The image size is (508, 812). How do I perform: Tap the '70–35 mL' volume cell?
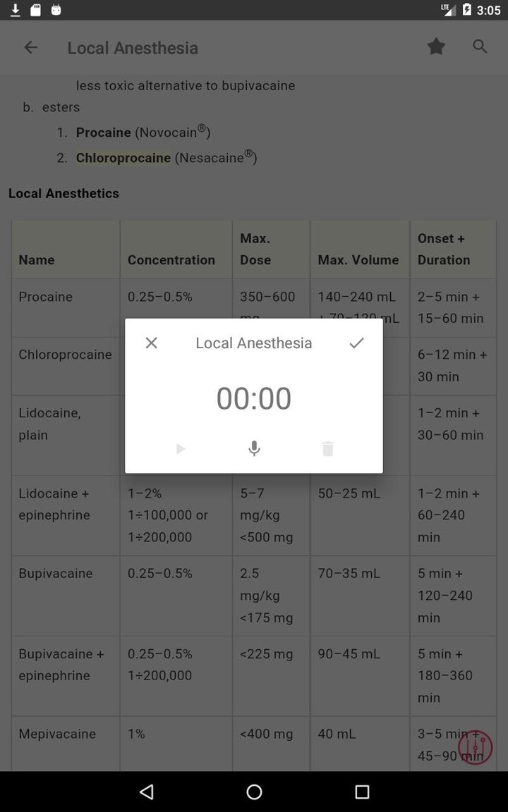(360, 596)
